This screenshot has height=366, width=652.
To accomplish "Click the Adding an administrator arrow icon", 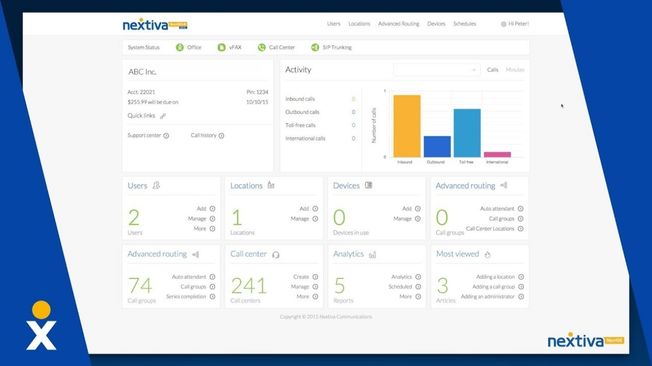I will [x=521, y=297].
